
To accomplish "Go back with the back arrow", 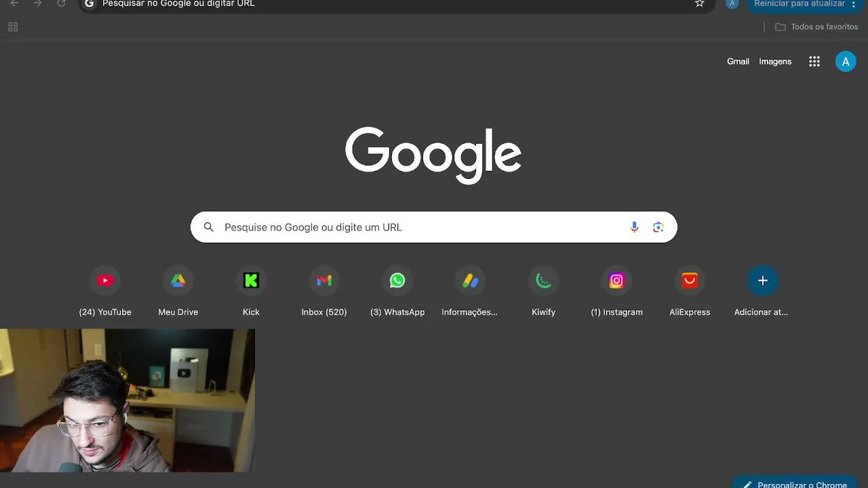I will 14,3.
